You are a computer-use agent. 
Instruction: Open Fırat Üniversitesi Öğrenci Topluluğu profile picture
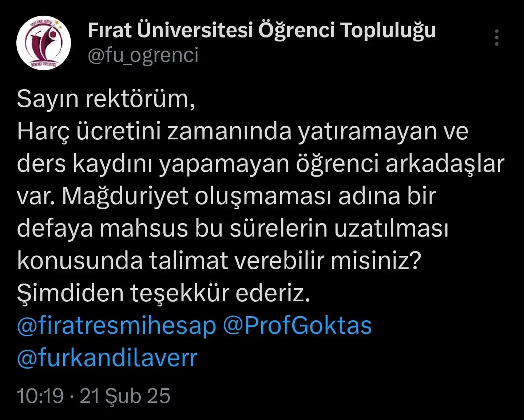click(44, 43)
